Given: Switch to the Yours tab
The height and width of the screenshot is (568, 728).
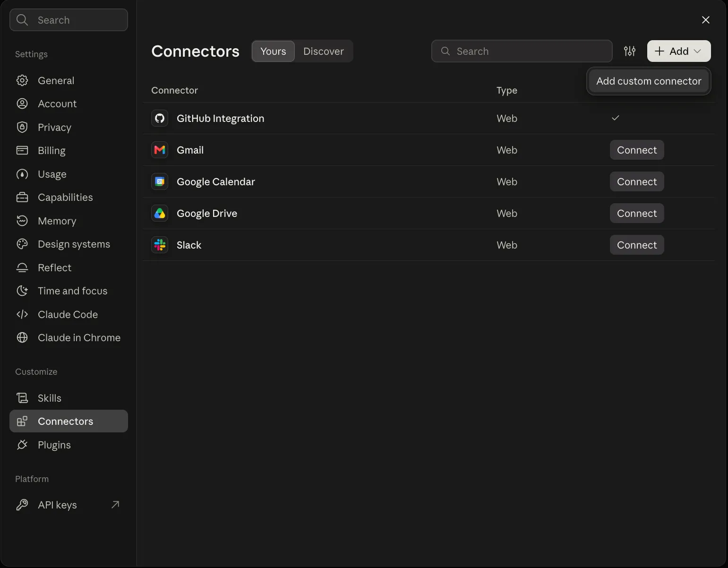Looking at the screenshot, I should pyautogui.click(x=273, y=51).
